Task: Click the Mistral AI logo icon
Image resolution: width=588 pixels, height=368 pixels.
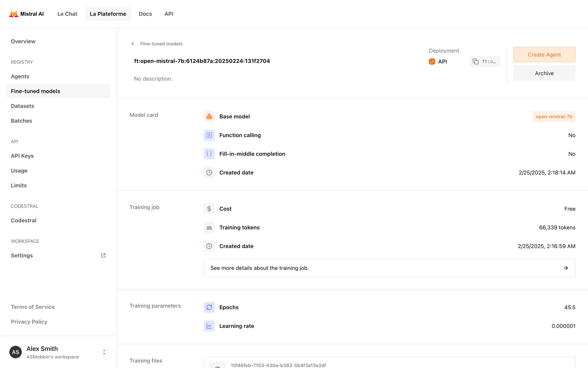Action: click(13, 14)
